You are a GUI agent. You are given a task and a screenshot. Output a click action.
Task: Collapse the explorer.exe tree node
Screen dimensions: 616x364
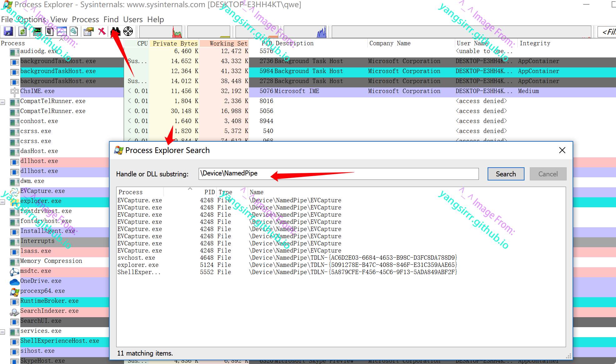click(x=3, y=202)
